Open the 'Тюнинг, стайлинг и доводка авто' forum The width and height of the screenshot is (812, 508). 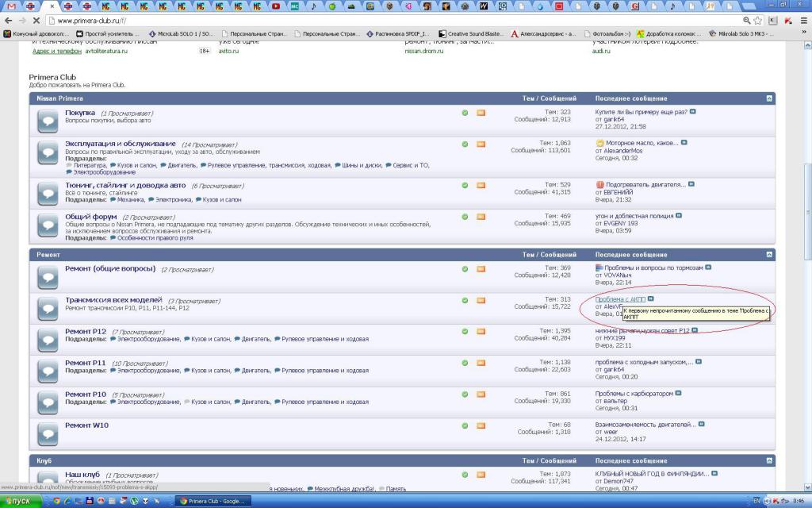click(x=125, y=185)
